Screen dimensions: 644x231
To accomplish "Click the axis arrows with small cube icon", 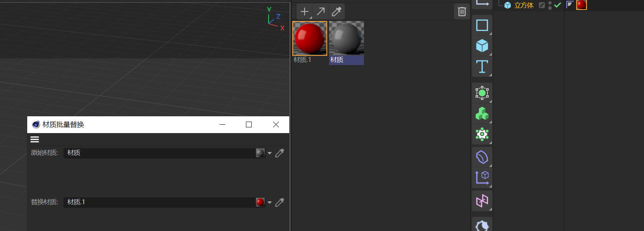I will (482, 178).
